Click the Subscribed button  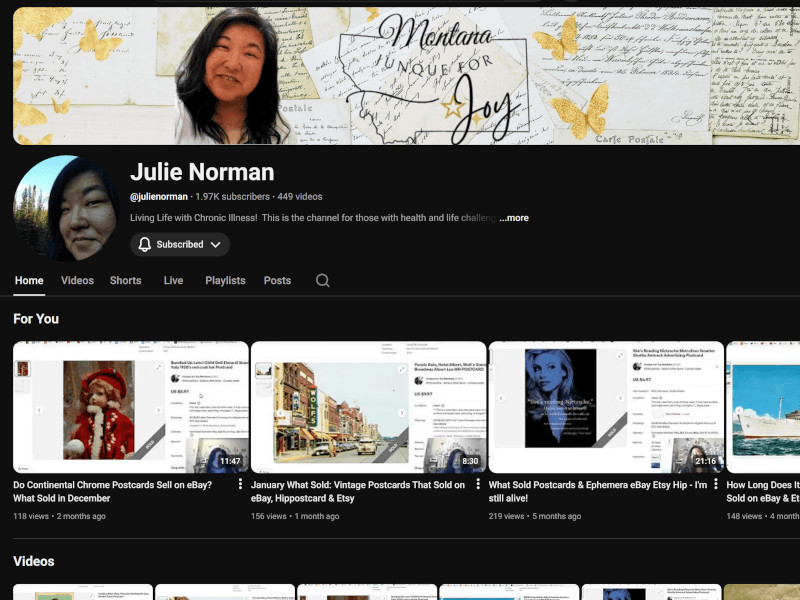[x=180, y=244]
